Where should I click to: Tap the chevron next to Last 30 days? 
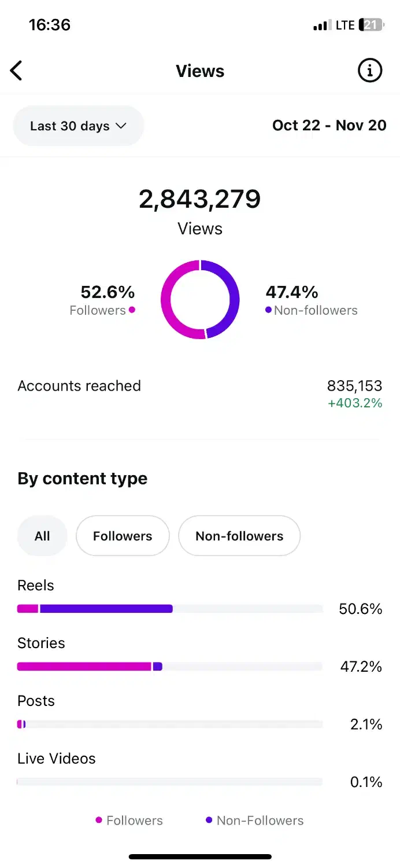tap(121, 126)
